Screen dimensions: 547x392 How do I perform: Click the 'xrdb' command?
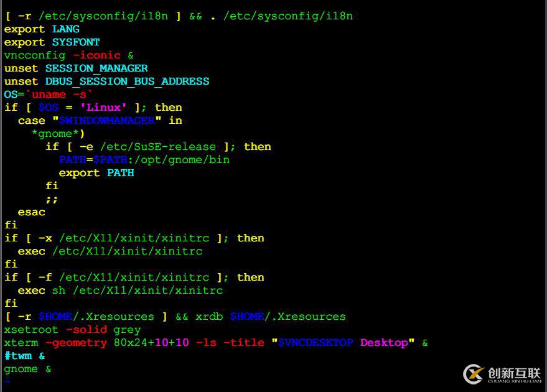[x=209, y=316]
